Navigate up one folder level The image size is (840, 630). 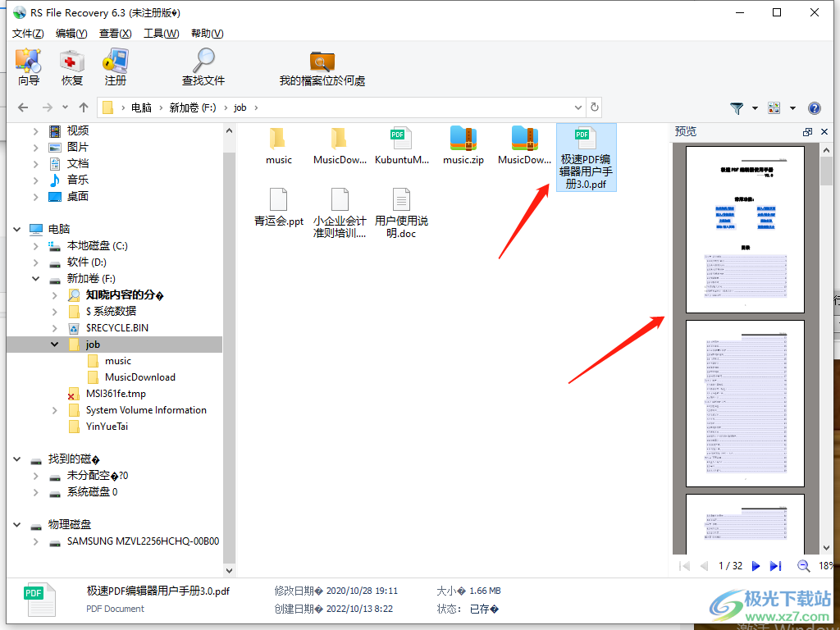[84, 107]
